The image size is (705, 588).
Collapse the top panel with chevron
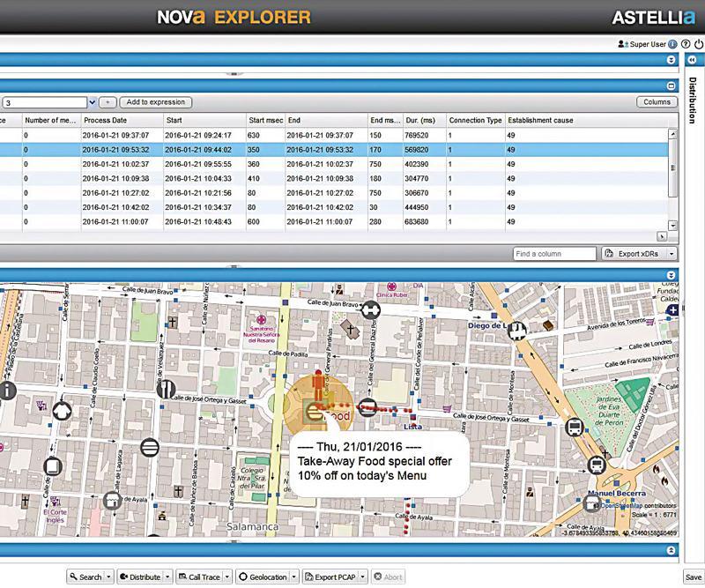tap(671, 59)
